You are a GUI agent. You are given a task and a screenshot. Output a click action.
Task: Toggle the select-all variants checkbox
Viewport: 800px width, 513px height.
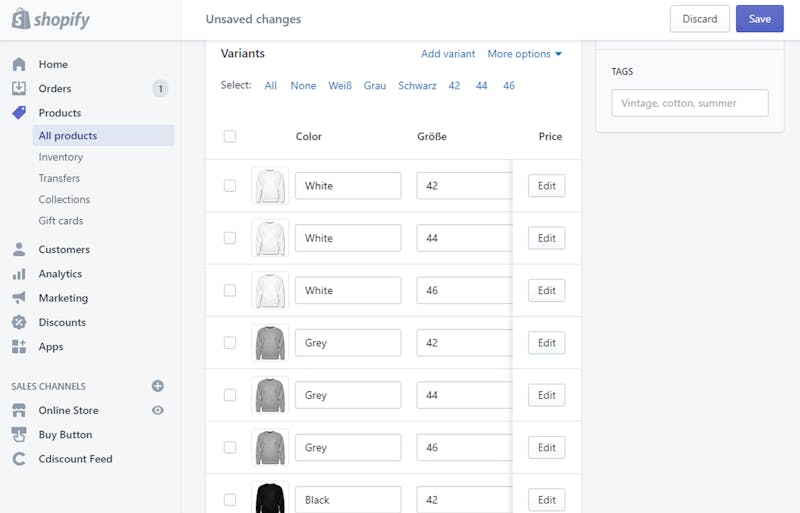click(x=230, y=136)
